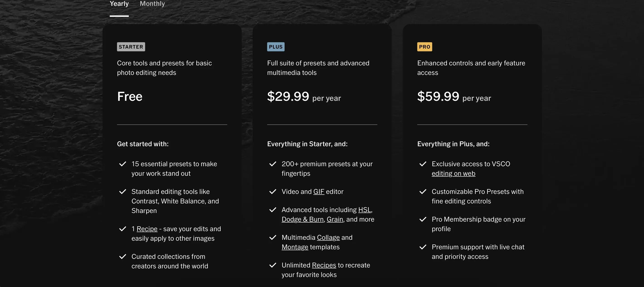
Task: Open the Montage templates link
Action: 295,247
